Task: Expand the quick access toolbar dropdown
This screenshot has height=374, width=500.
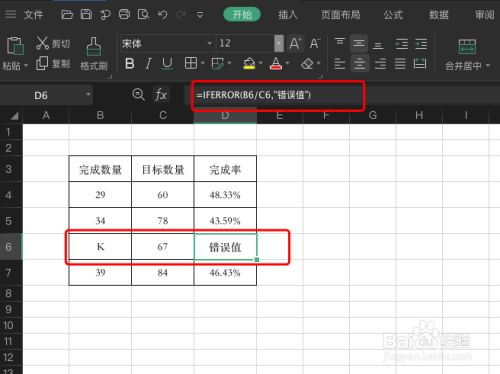Action: [200, 15]
